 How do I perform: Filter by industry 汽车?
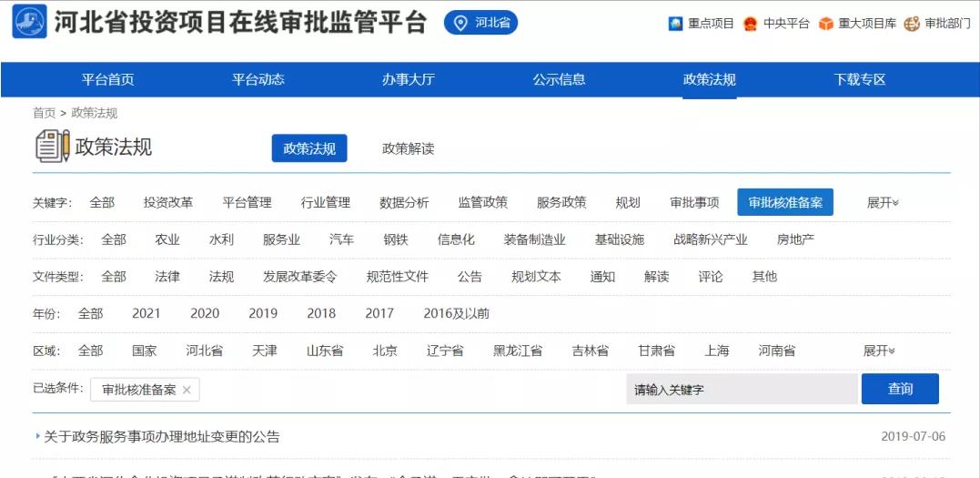click(x=342, y=239)
